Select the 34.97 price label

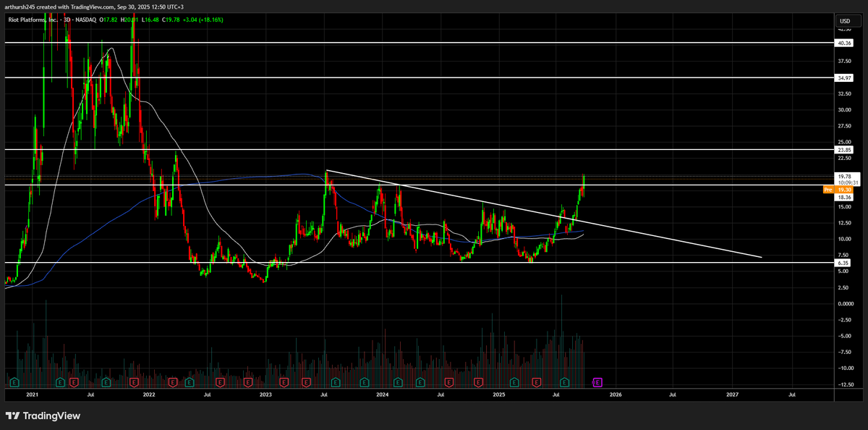pos(844,77)
